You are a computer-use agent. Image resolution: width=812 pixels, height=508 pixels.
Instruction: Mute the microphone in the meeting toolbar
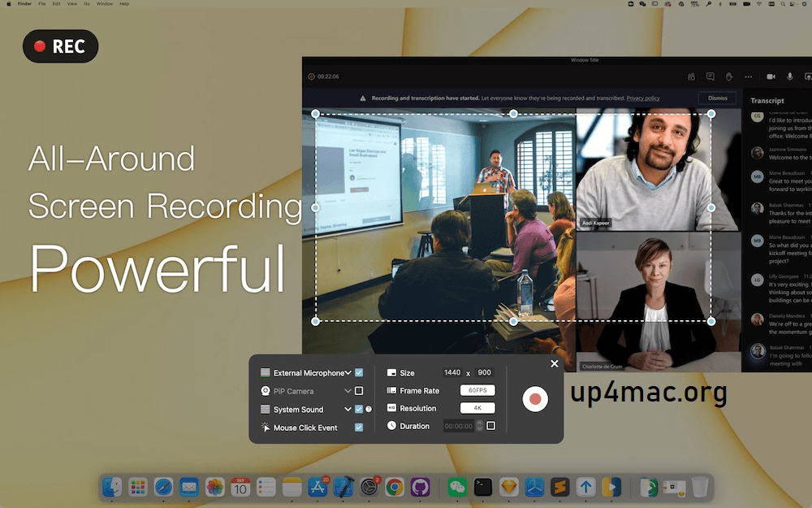click(x=790, y=76)
